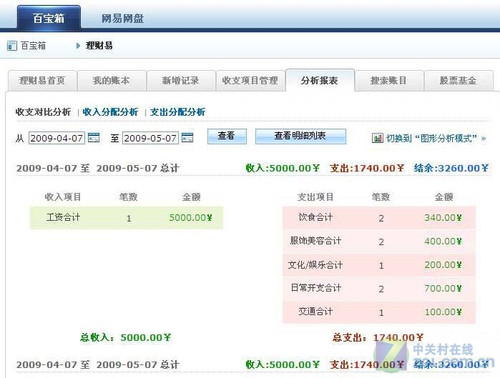
Task: Click top summary 结余:3260.00¥ value
Action: (x=451, y=168)
